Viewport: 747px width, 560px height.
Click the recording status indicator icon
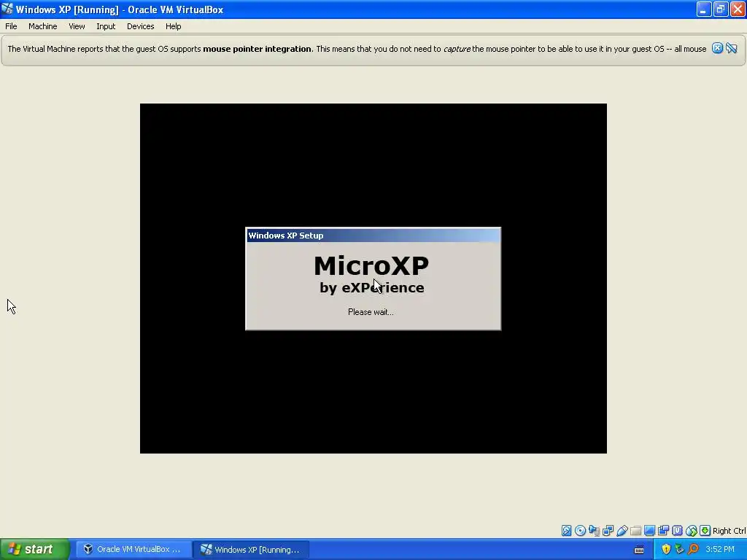[663, 531]
